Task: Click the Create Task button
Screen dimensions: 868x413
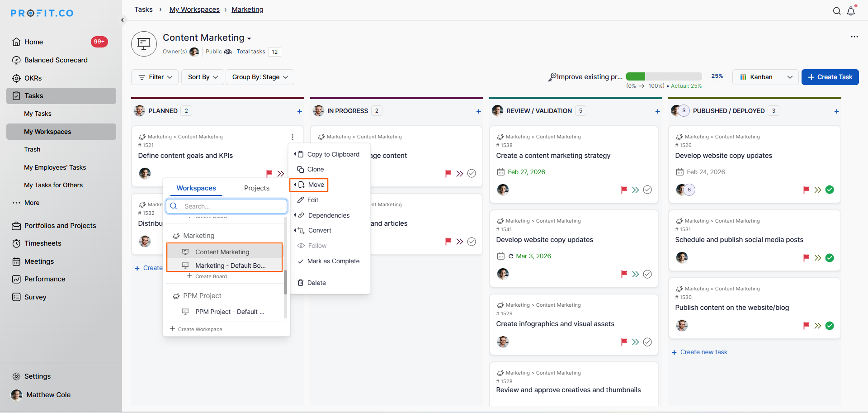Action: point(830,77)
